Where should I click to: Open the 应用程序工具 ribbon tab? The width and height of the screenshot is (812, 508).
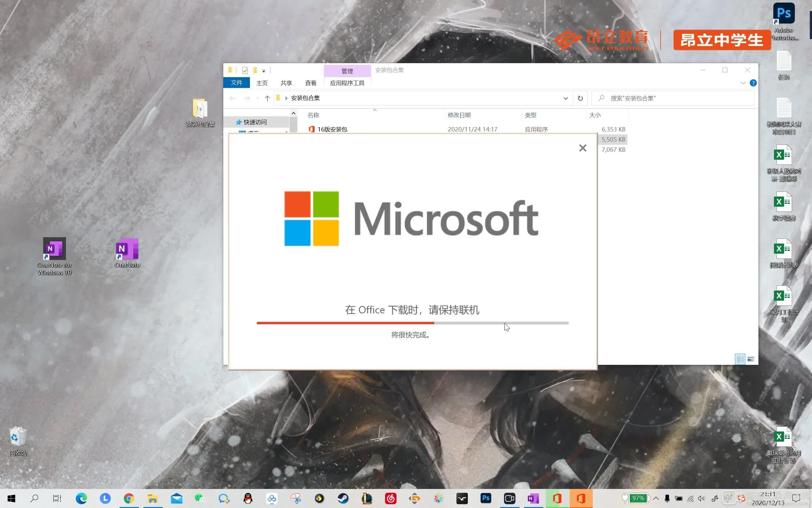tap(347, 83)
